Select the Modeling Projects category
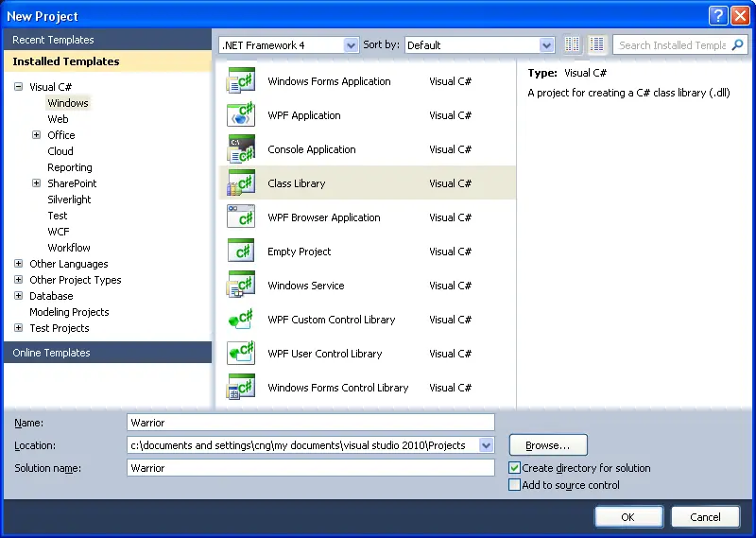 (69, 312)
